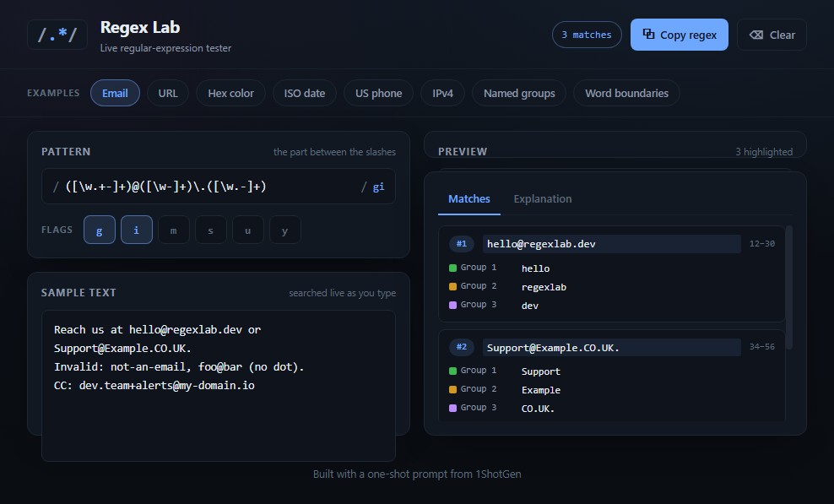Click the 12-30 range label
834x504 pixels.
click(x=762, y=244)
